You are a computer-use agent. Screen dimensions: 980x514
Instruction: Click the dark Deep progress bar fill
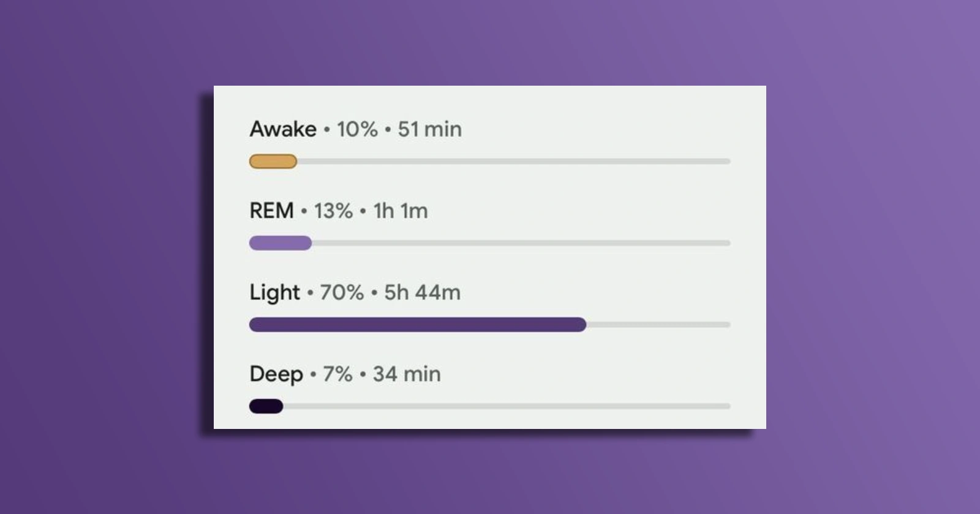point(266,406)
